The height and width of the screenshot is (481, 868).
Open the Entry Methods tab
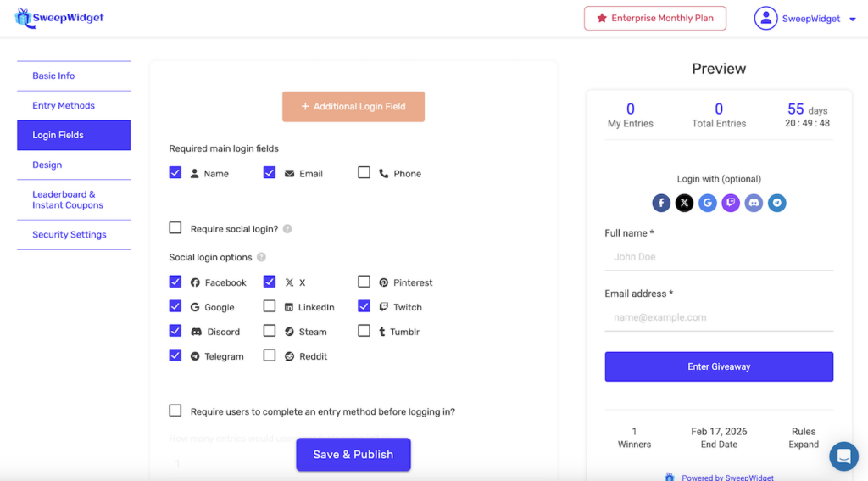pos(64,105)
